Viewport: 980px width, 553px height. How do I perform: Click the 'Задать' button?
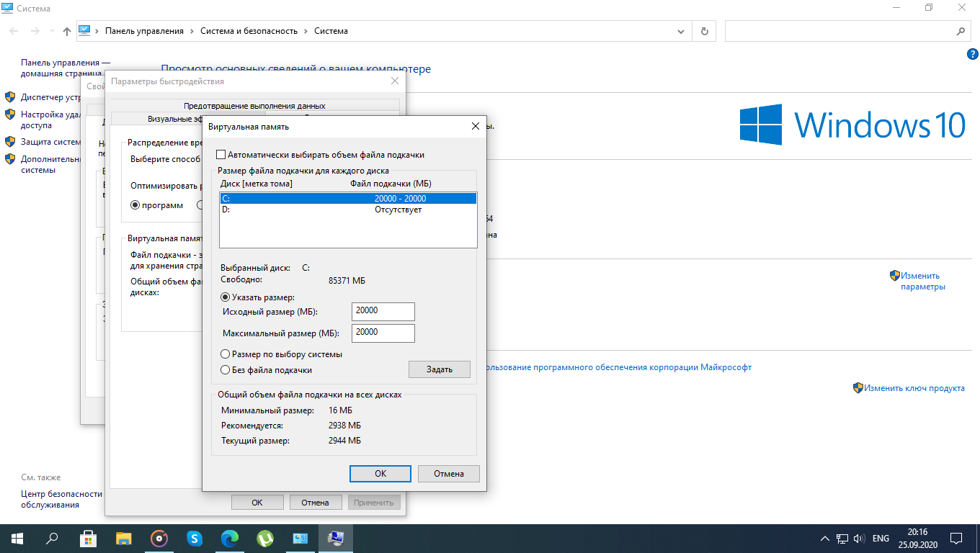(x=440, y=369)
